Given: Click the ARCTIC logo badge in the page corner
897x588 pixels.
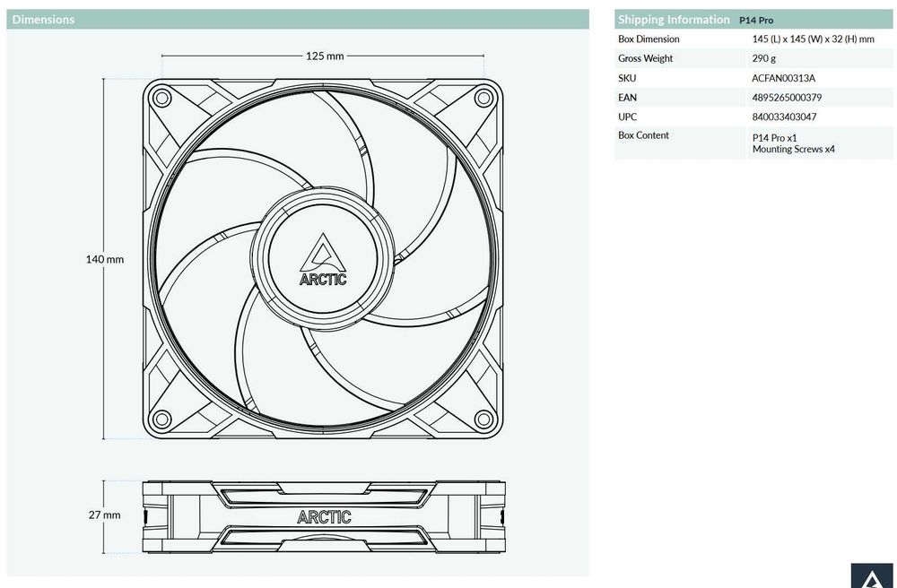Looking at the screenshot, I should (x=871, y=575).
